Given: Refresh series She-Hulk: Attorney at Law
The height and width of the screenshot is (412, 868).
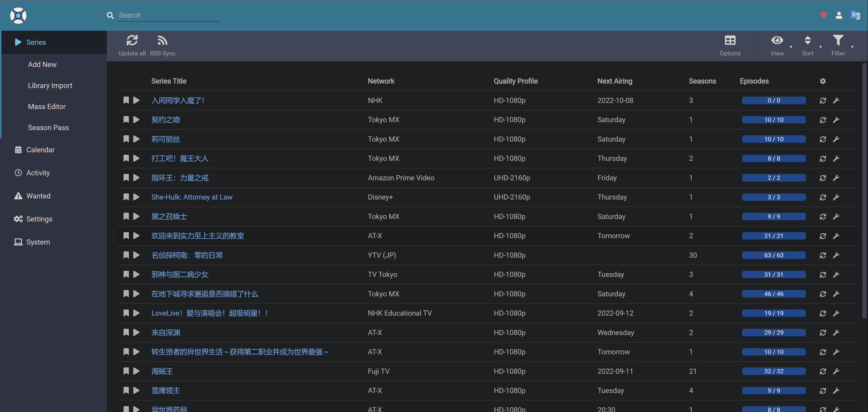Looking at the screenshot, I should click(823, 197).
